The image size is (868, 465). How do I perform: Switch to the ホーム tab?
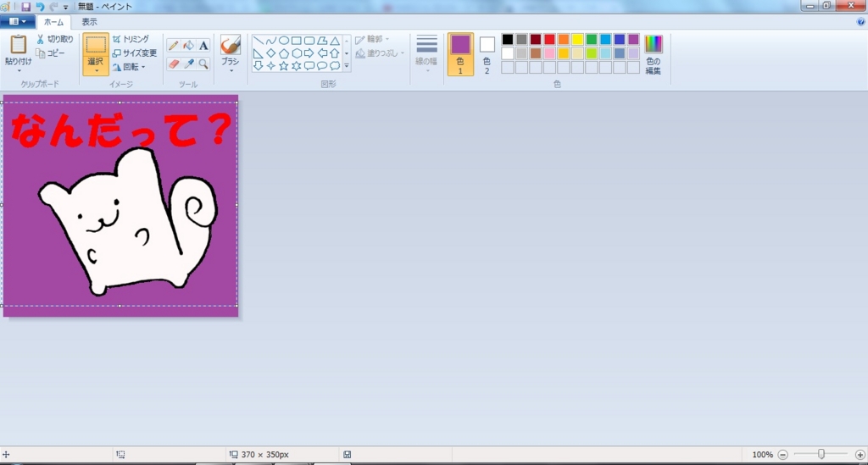coord(53,22)
